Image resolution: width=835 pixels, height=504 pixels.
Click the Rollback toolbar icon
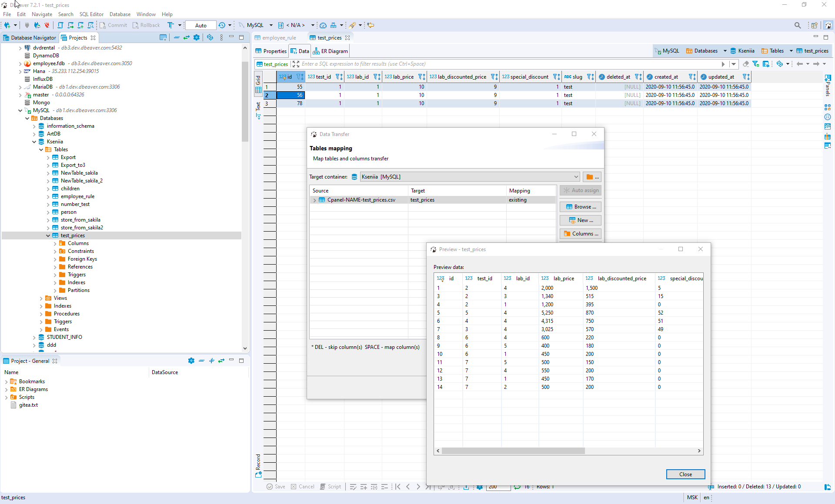tap(146, 25)
